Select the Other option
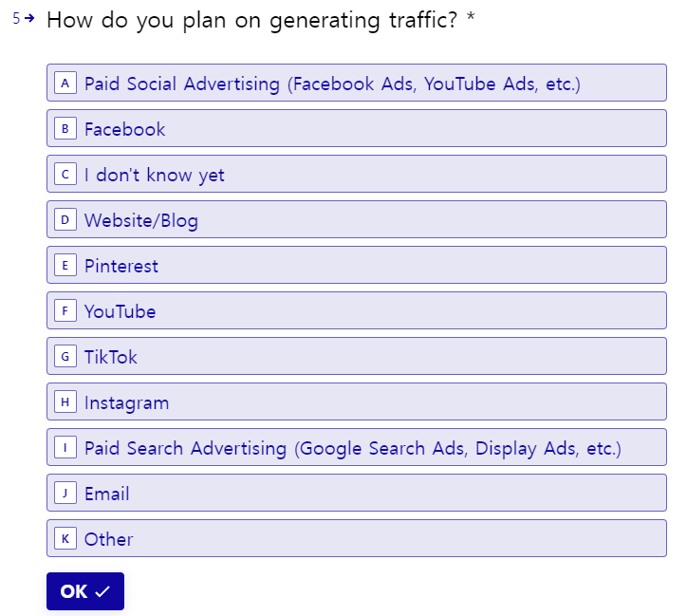Viewport: 687px width, 616px height. (x=357, y=538)
